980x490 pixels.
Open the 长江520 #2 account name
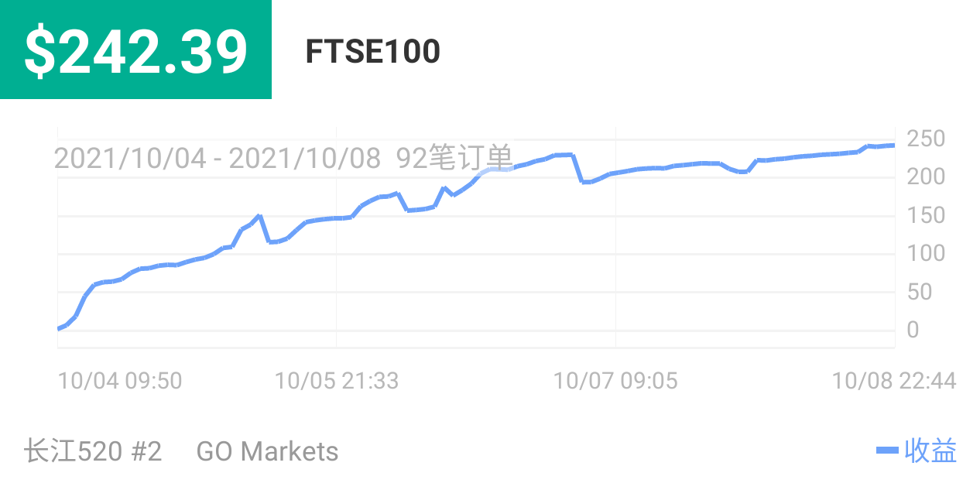tap(93, 451)
